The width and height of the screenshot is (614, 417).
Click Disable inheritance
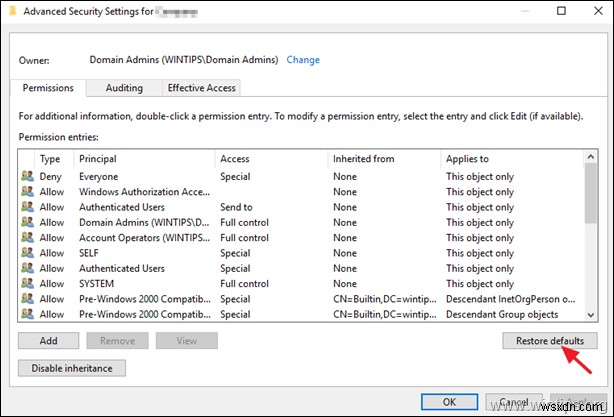point(72,368)
